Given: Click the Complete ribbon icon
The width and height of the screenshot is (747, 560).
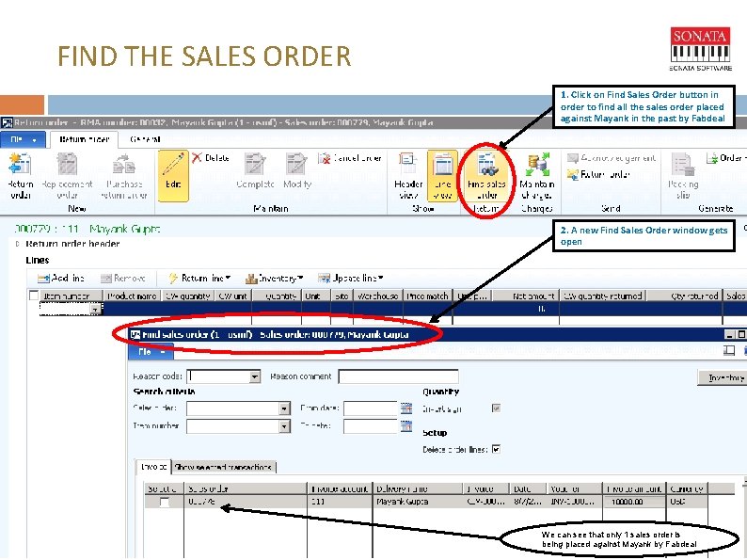Looking at the screenshot, I should pos(255,164).
